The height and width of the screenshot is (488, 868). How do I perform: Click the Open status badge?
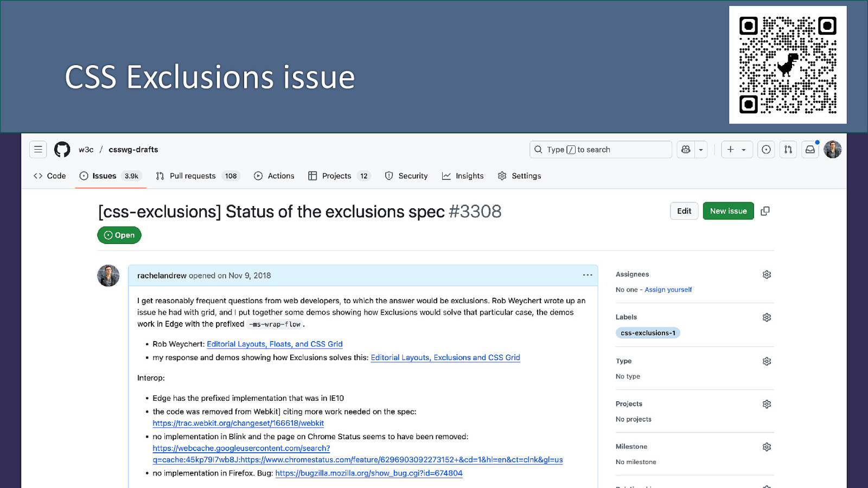119,235
